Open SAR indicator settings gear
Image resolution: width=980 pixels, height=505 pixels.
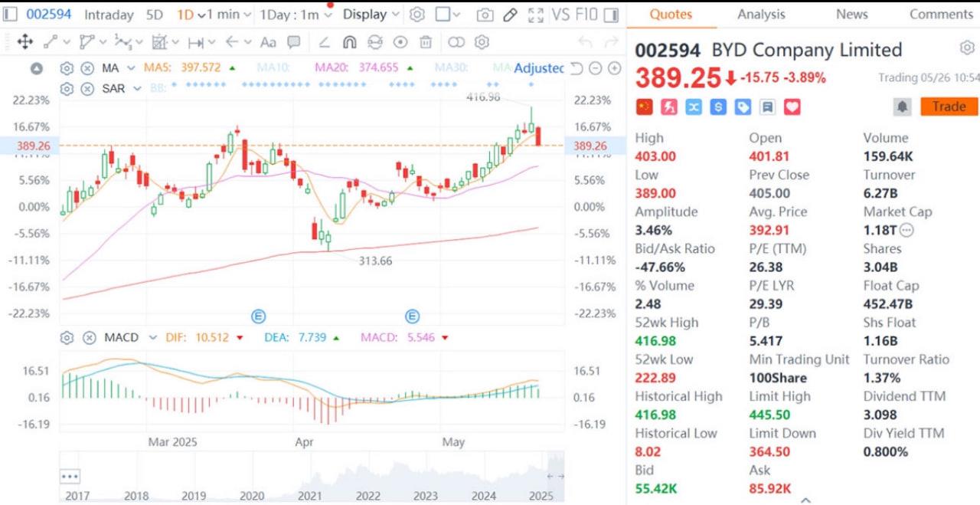[67, 89]
